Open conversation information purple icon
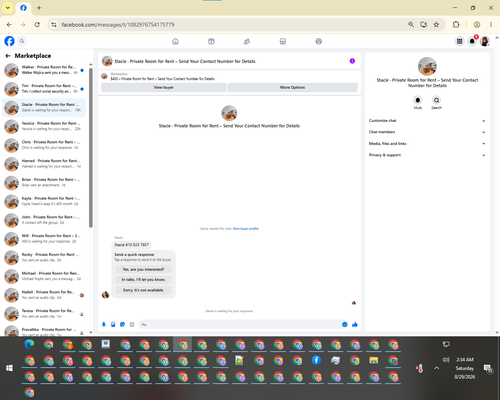The width and height of the screenshot is (500, 400). 352,61
